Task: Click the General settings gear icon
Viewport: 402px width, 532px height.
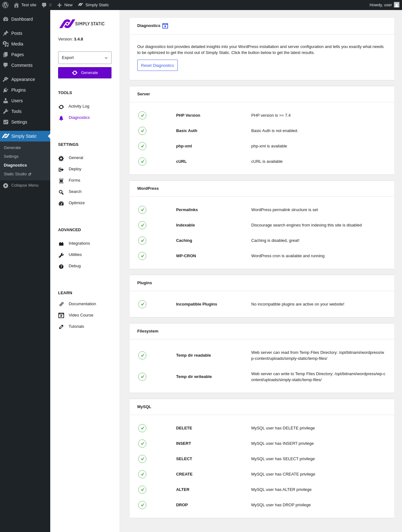Action: (61, 158)
